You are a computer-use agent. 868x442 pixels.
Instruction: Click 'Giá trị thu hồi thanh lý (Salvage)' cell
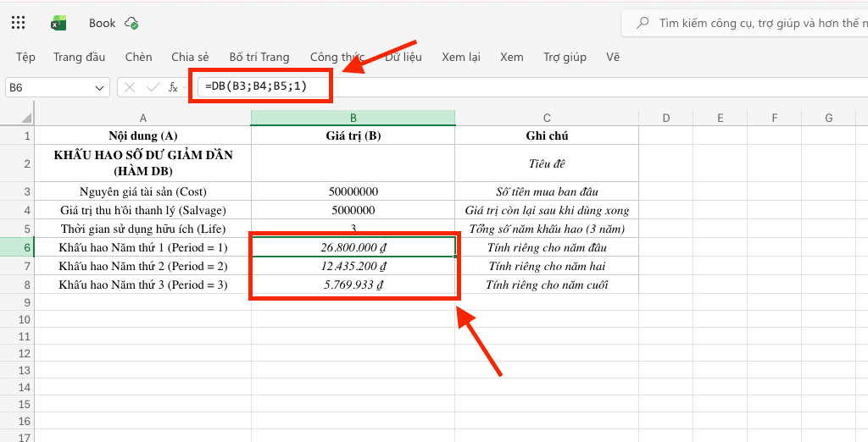pyautogui.click(x=142, y=210)
